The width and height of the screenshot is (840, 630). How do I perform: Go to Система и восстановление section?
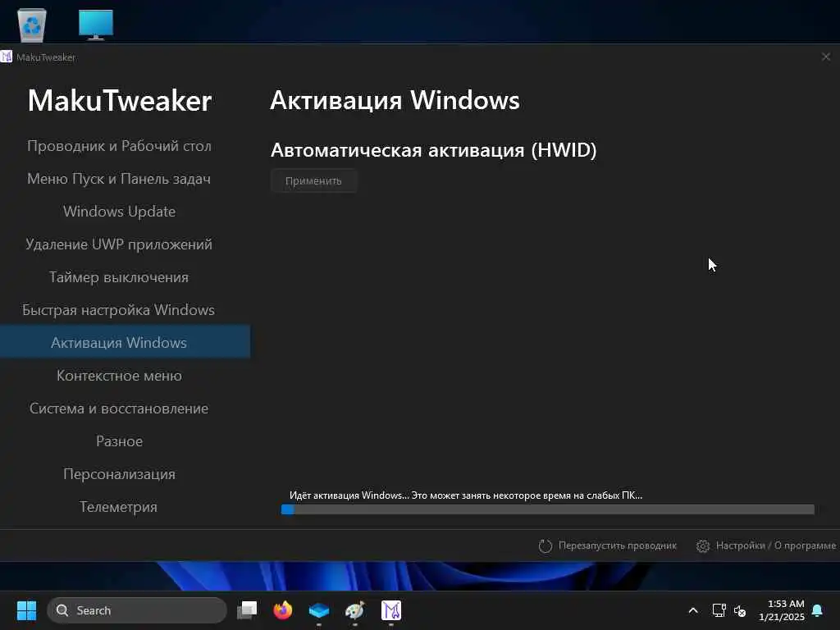point(119,409)
